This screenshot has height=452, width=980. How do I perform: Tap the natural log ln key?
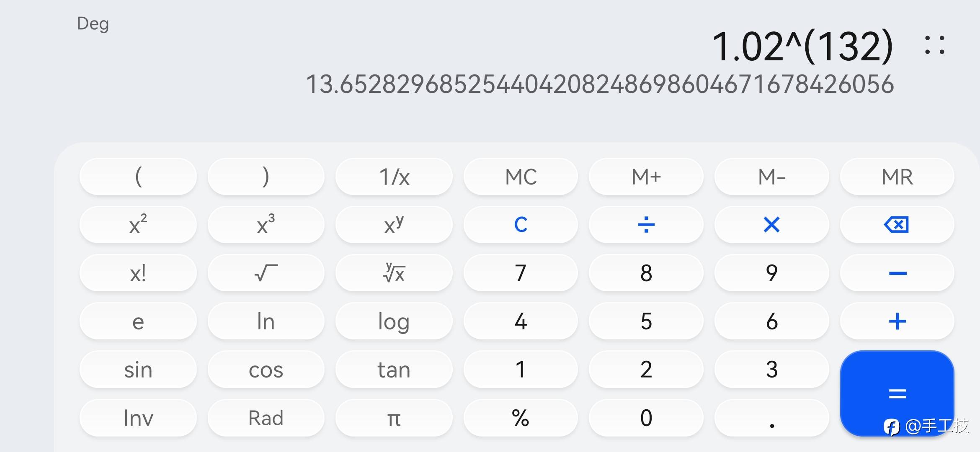click(266, 321)
